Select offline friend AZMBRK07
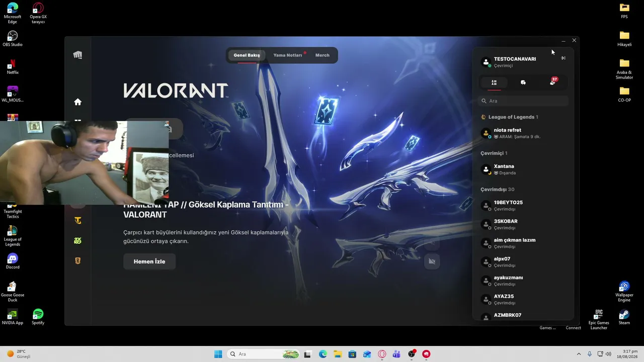Viewport: 644px width, 362px height. (523, 316)
